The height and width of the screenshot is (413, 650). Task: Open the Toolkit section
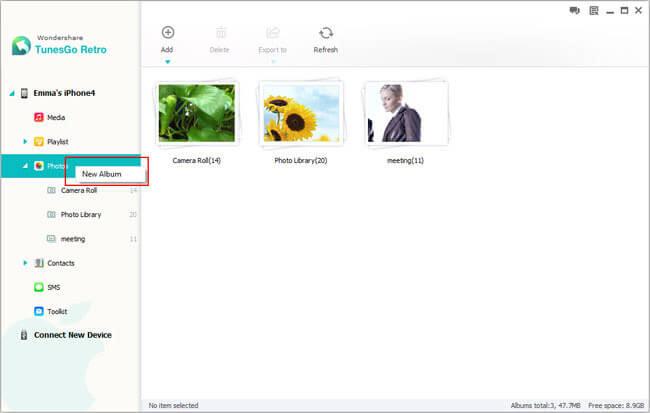(x=57, y=311)
